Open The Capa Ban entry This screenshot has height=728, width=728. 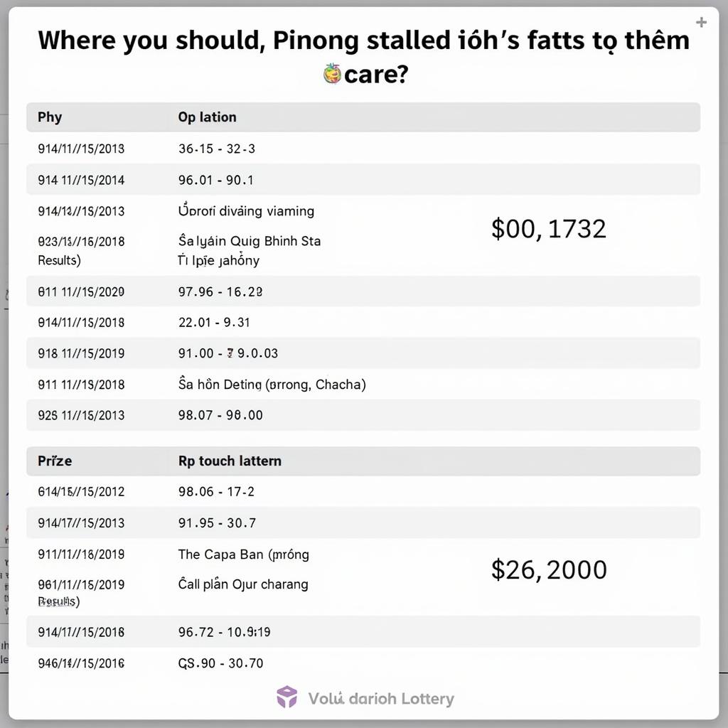[244, 555]
